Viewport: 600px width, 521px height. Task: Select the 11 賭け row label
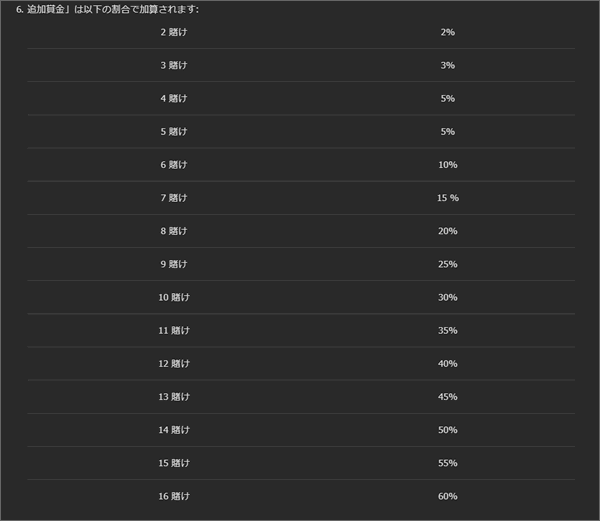pyautogui.click(x=174, y=330)
